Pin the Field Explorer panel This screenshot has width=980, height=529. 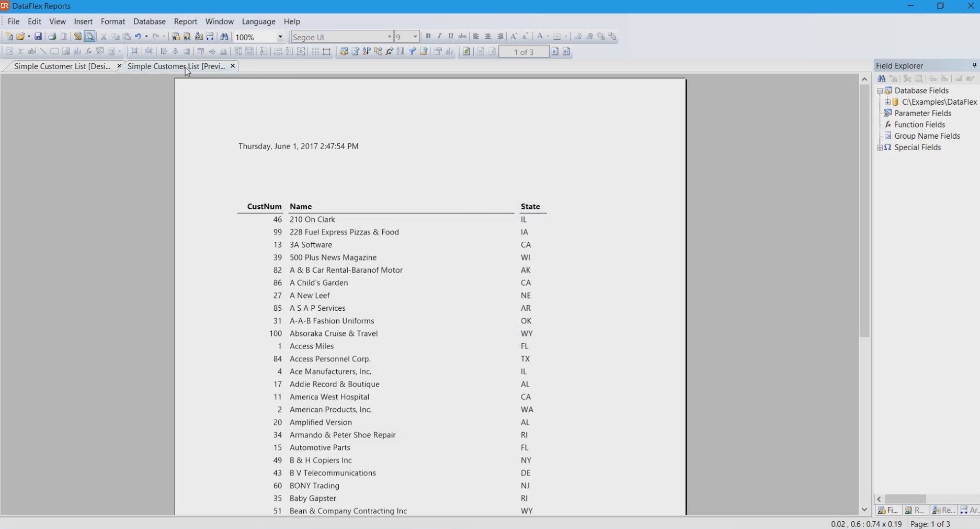click(x=974, y=65)
